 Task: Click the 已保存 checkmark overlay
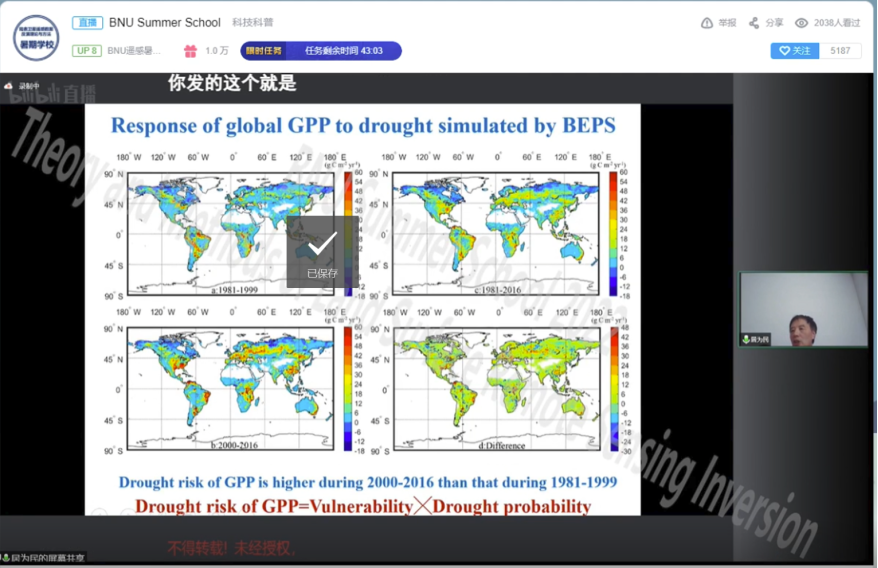point(322,252)
